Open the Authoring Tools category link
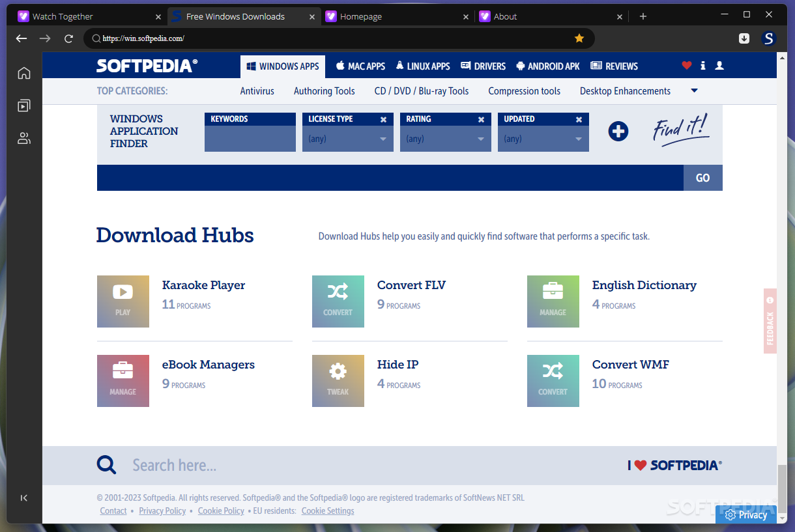Screen dimensions: 795x532 coord(325,91)
